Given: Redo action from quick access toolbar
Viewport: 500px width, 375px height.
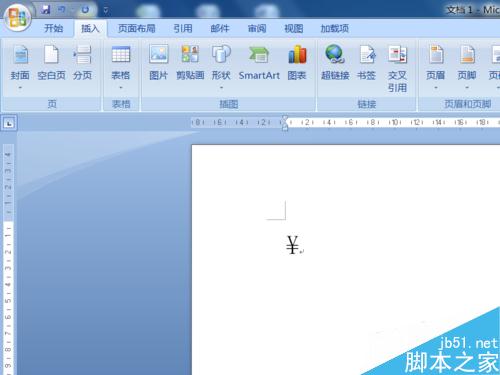Looking at the screenshot, I should (x=85, y=10).
